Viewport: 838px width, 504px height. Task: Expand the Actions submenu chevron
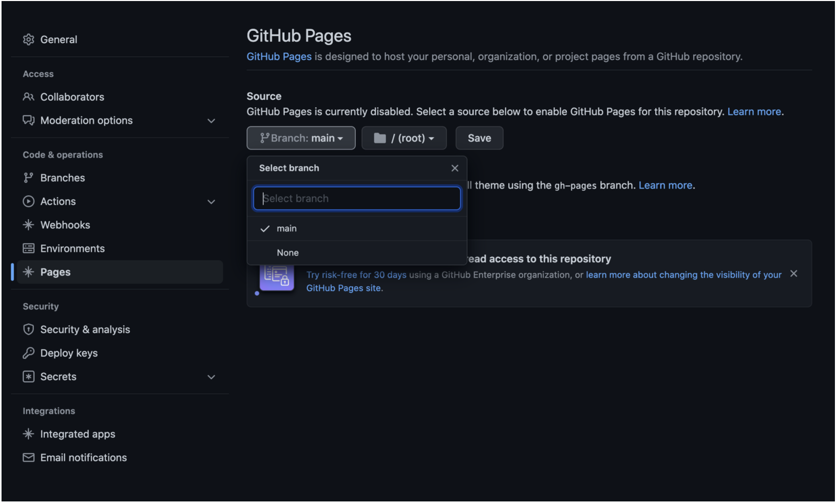(211, 202)
